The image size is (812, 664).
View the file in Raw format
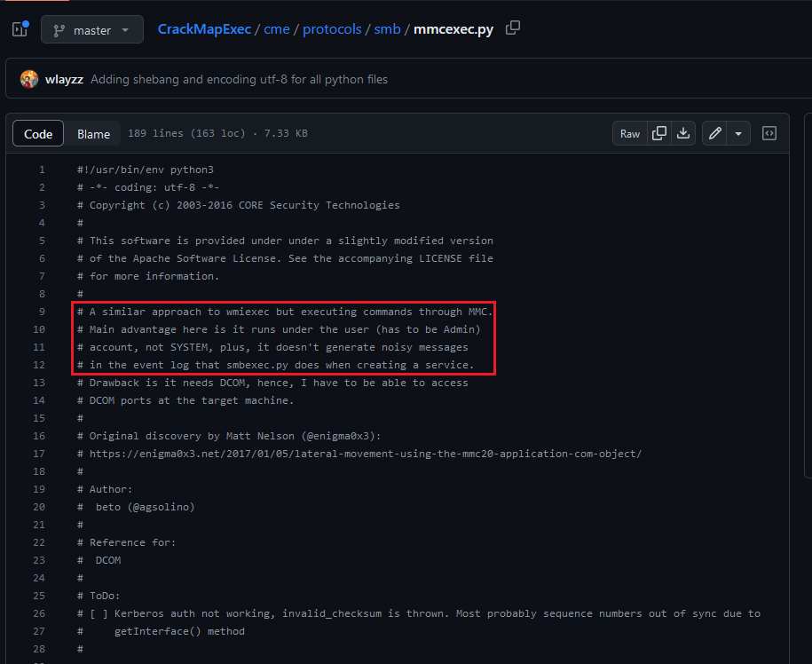[x=629, y=132]
